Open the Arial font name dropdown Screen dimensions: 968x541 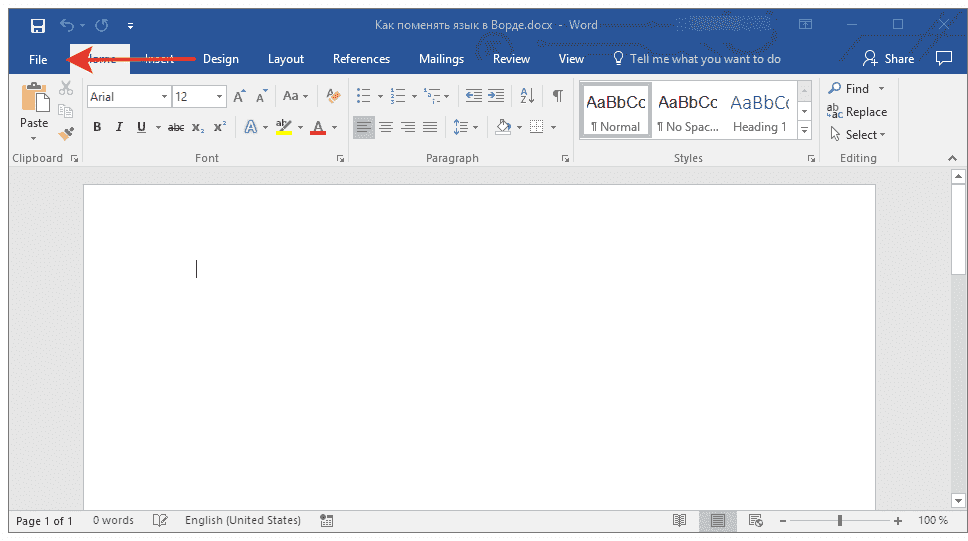click(x=163, y=97)
